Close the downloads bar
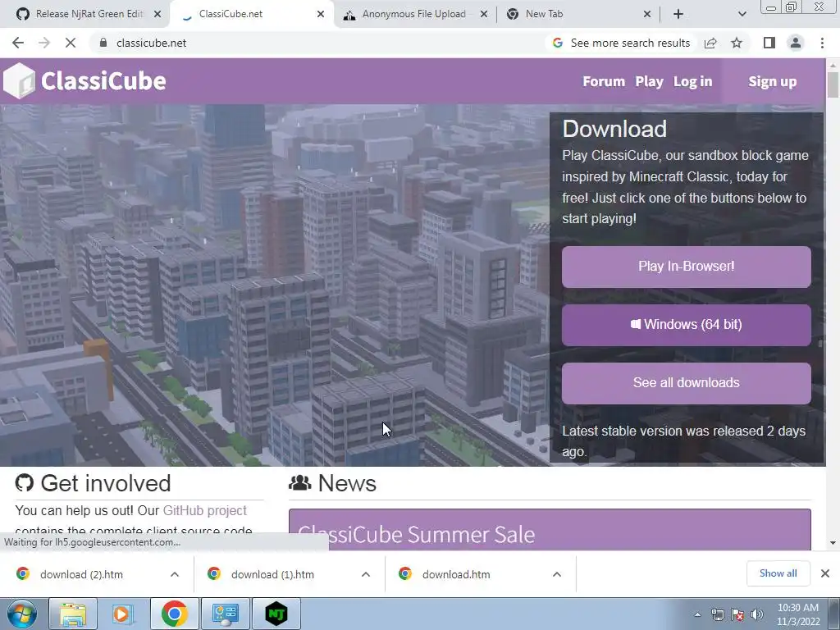 pos(825,573)
